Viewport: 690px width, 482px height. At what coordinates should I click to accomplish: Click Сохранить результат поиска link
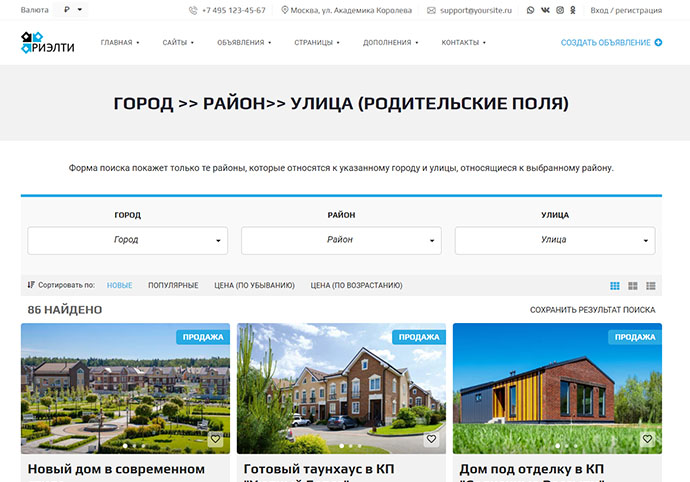(x=592, y=310)
